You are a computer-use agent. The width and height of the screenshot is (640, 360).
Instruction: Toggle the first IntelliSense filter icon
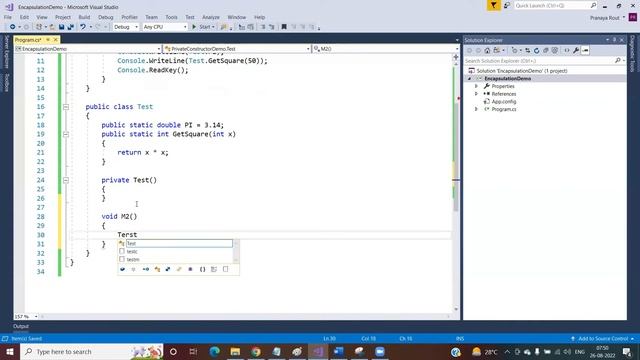(x=122, y=269)
